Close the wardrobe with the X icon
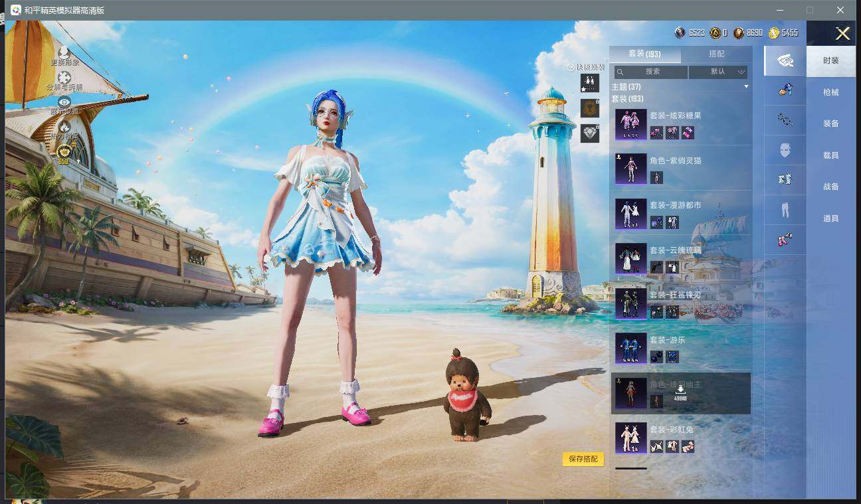Screen dimensions: 861x504 [842, 34]
